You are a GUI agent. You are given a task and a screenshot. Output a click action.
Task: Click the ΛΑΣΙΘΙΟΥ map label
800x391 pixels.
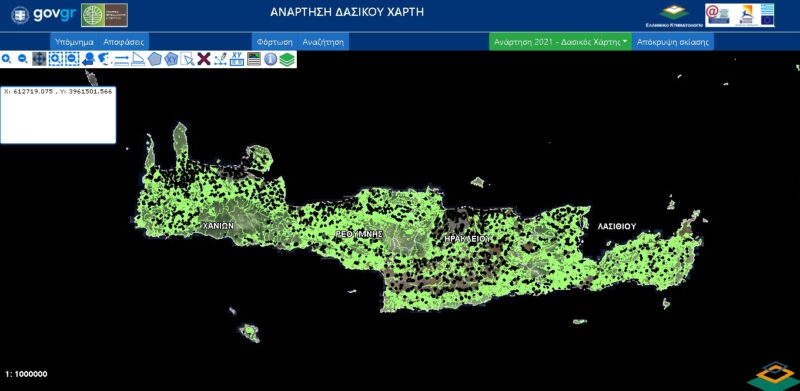click(617, 227)
